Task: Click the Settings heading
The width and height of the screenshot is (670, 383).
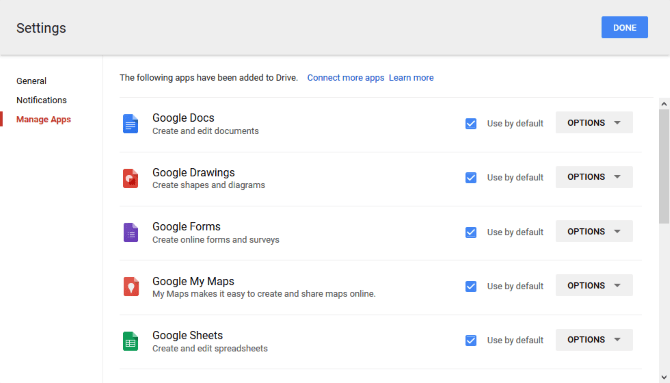Action: [x=41, y=28]
